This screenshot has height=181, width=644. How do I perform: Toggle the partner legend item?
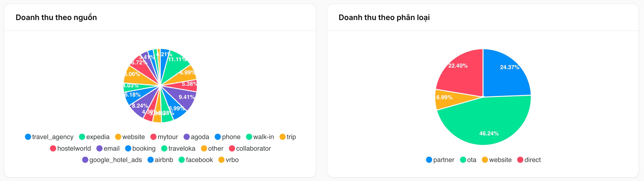[x=440, y=160]
